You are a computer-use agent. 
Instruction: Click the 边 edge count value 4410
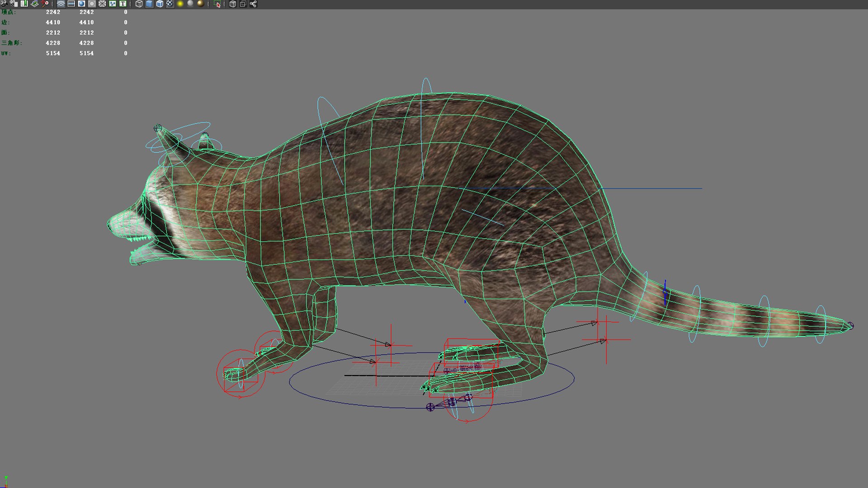tap(53, 22)
